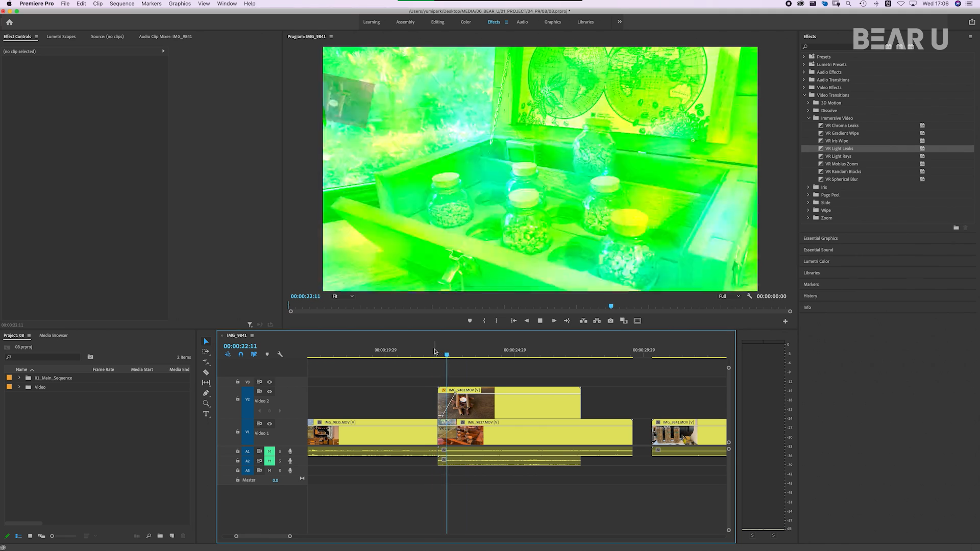The height and width of the screenshot is (551, 980).
Task: Unmute audio track A1
Action: (269, 452)
